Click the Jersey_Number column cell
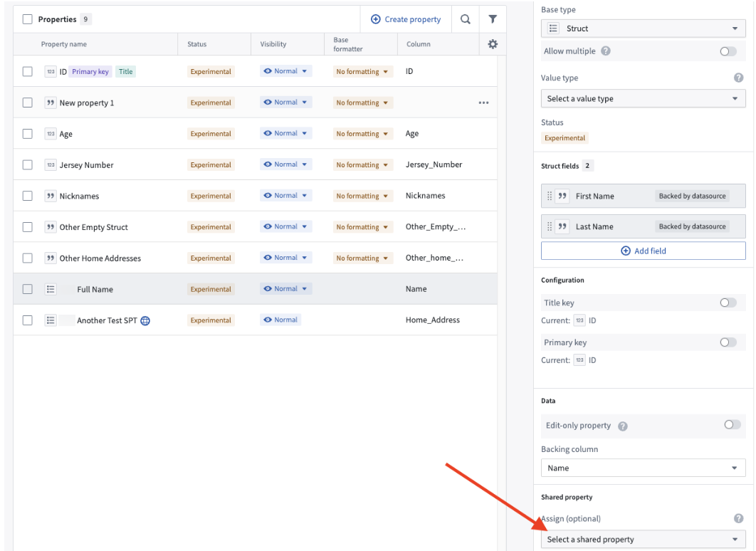This screenshot has height=551, width=756. (x=434, y=164)
